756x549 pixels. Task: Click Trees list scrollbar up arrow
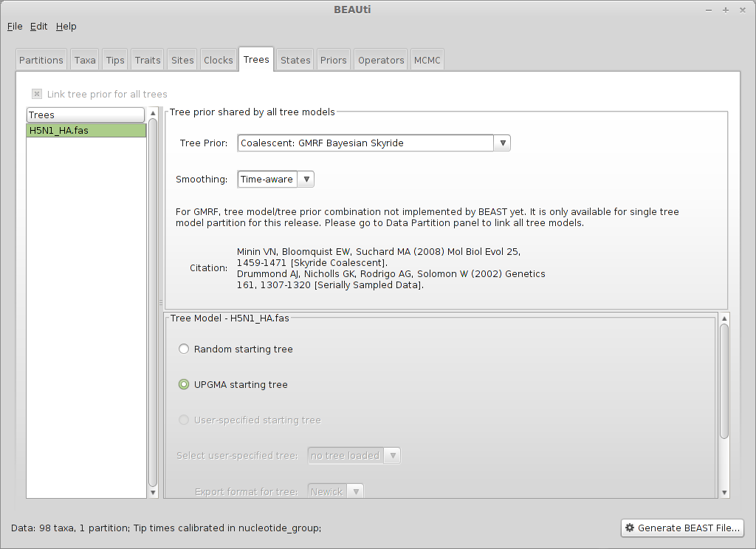(153, 113)
